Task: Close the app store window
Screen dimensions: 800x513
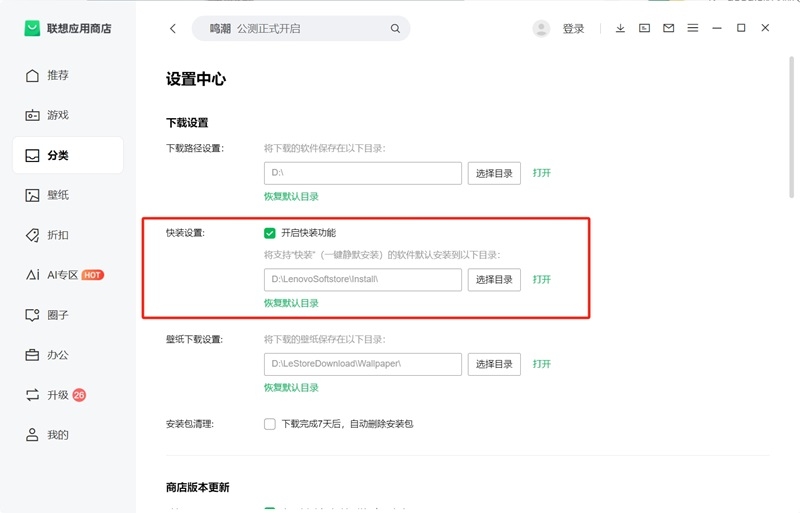Action: pos(765,28)
